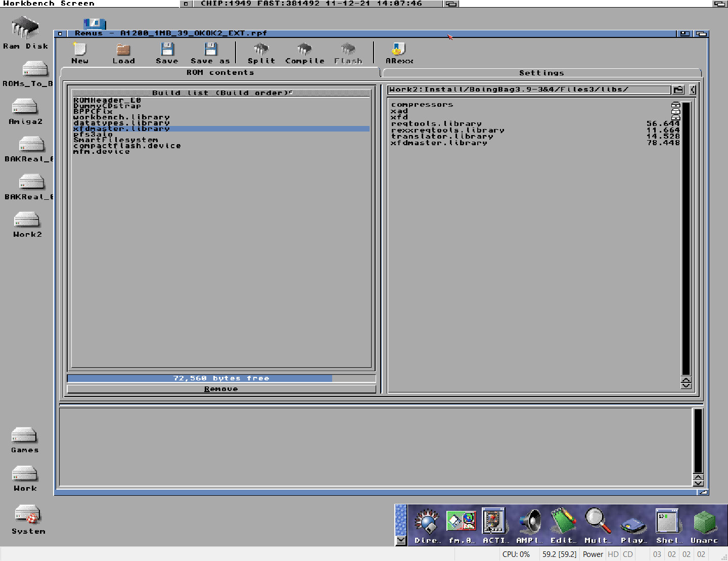Click the HD indicator in the status bar

coord(613,554)
